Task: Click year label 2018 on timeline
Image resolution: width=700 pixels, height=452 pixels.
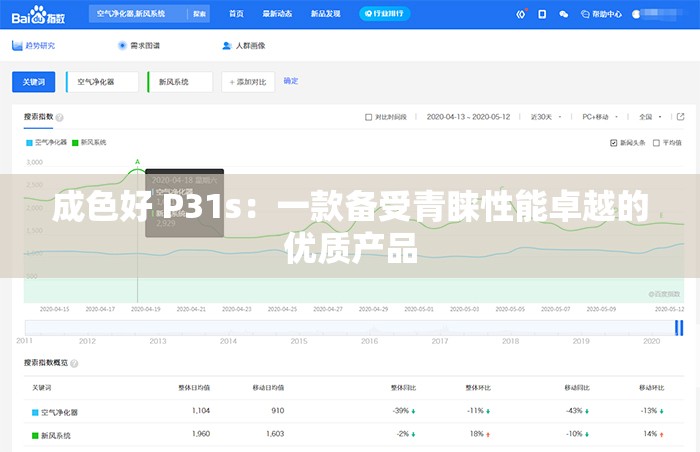Action: [x=510, y=341]
